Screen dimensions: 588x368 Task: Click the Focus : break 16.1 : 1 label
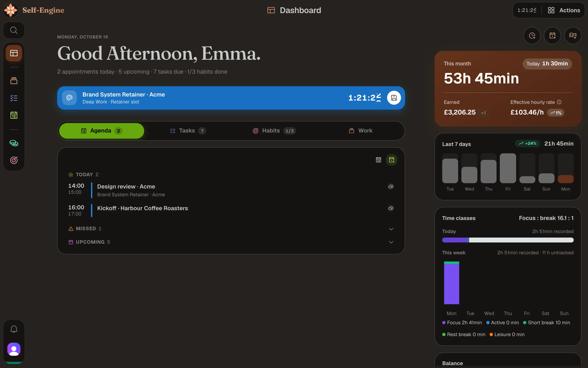click(546, 218)
